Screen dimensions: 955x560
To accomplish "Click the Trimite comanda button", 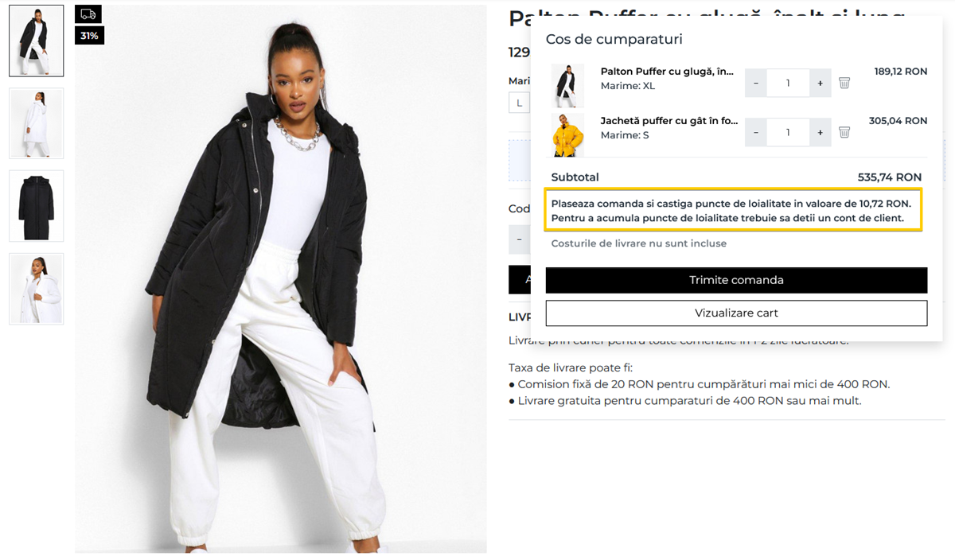I will 736,280.
